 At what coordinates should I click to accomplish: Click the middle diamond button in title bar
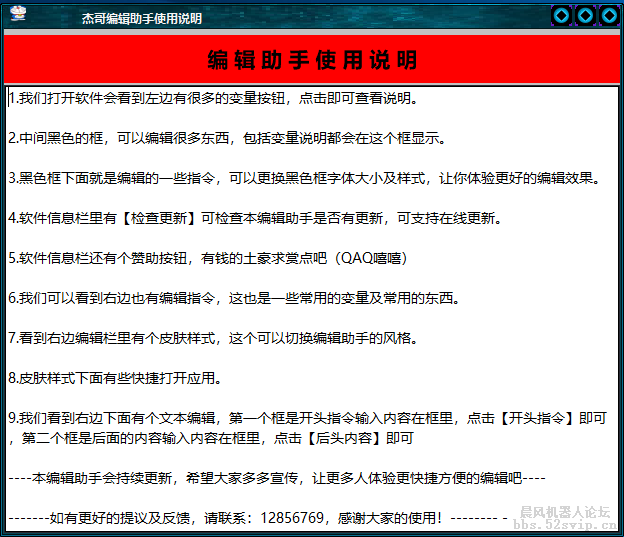(x=585, y=16)
